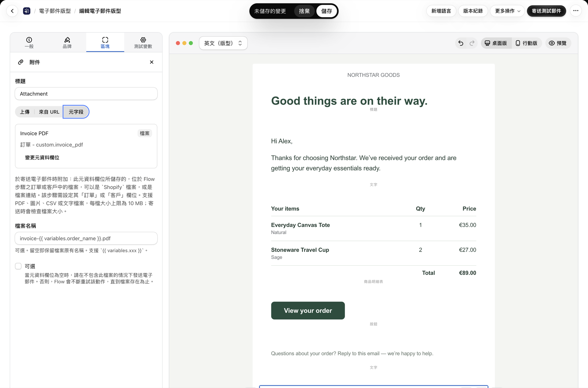Click the 儲存 save button

coord(326,11)
